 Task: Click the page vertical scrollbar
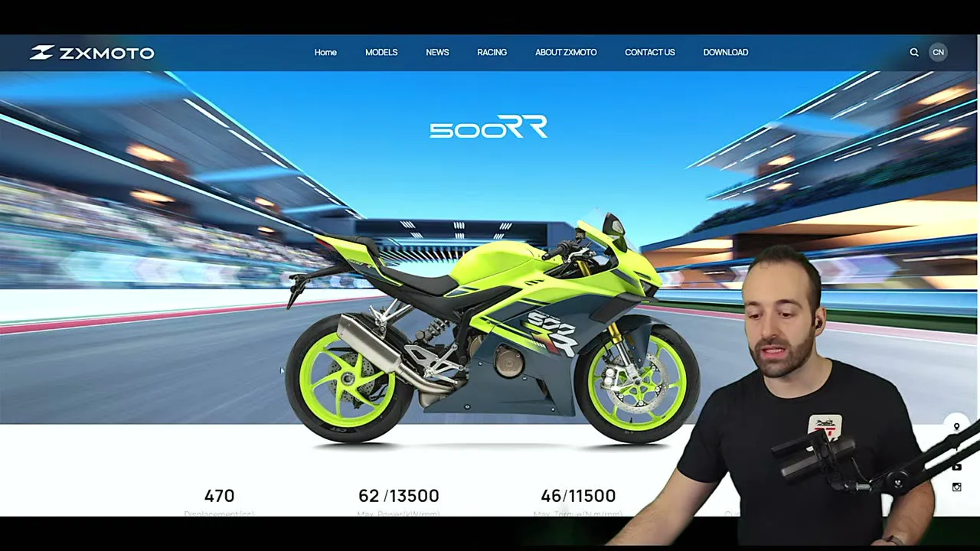978,275
